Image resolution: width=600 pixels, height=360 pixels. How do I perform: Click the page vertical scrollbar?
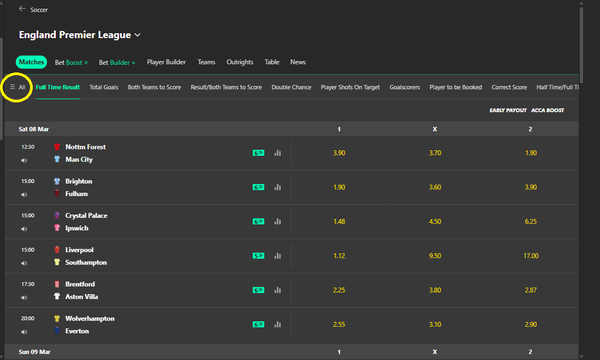tap(581, 44)
